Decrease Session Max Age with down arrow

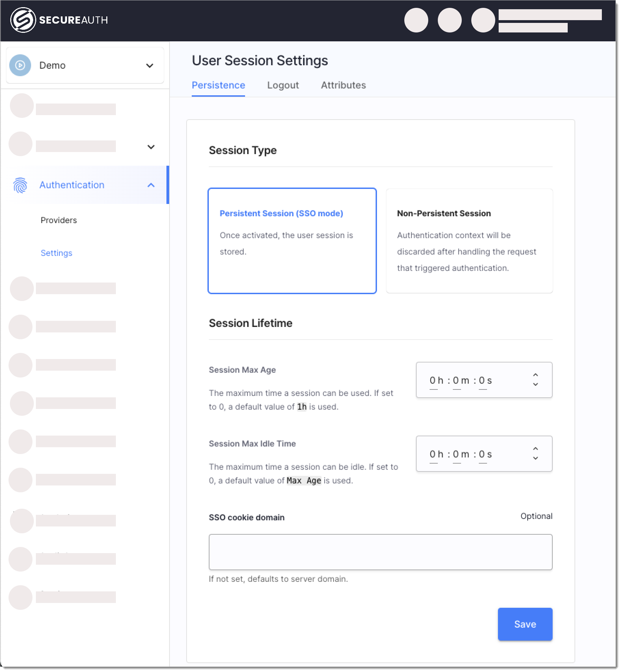point(536,384)
